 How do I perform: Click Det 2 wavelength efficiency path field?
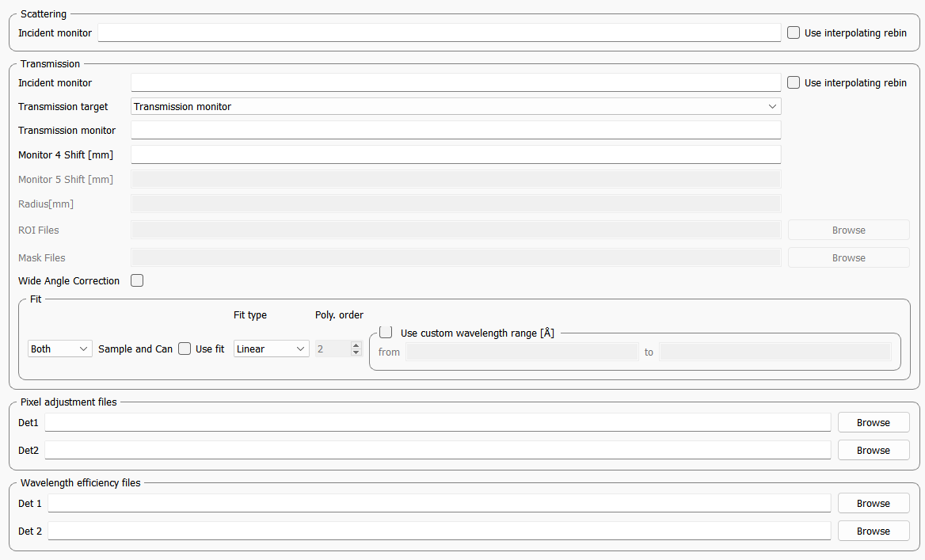click(x=439, y=531)
